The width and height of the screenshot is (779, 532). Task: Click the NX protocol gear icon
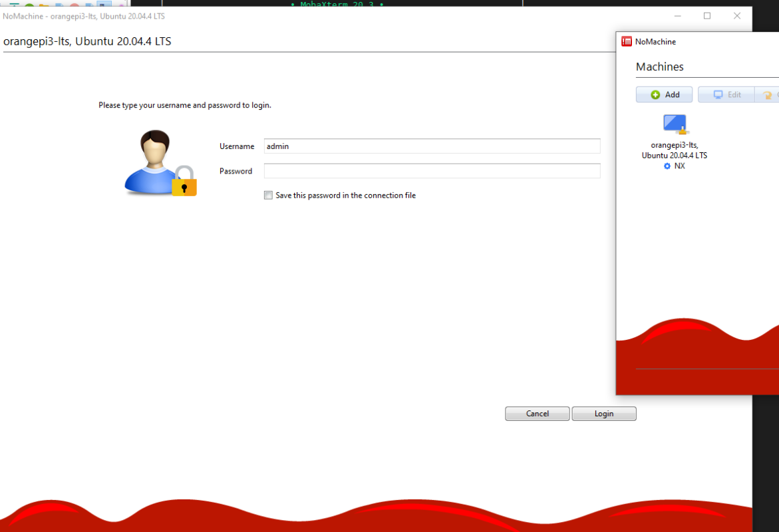(667, 166)
